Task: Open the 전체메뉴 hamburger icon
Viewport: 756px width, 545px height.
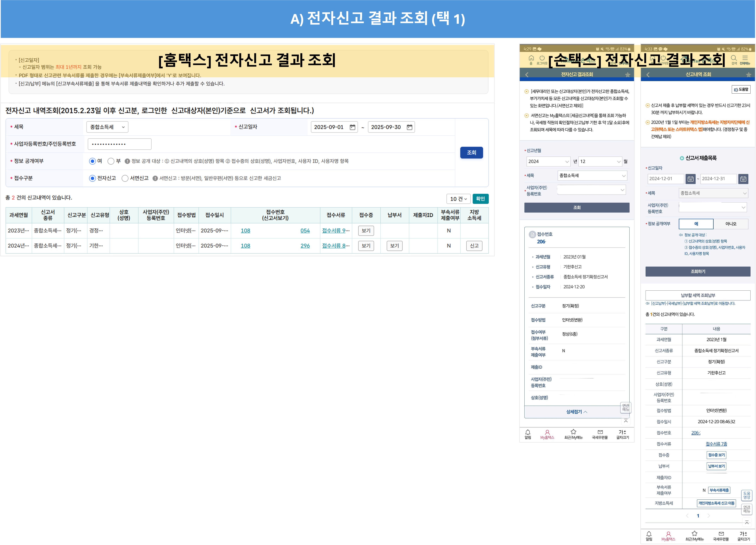Action: (x=746, y=58)
